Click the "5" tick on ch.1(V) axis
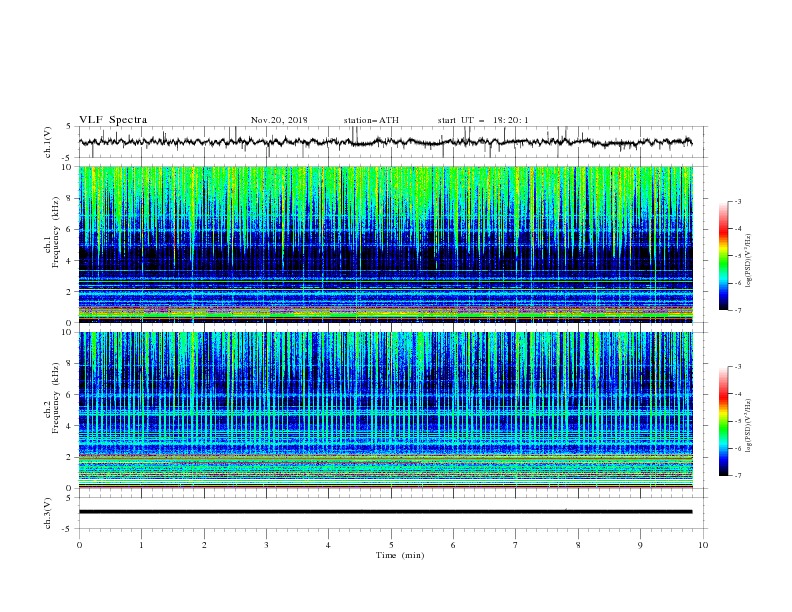Viewport: 792px width, 612px height. [70, 127]
